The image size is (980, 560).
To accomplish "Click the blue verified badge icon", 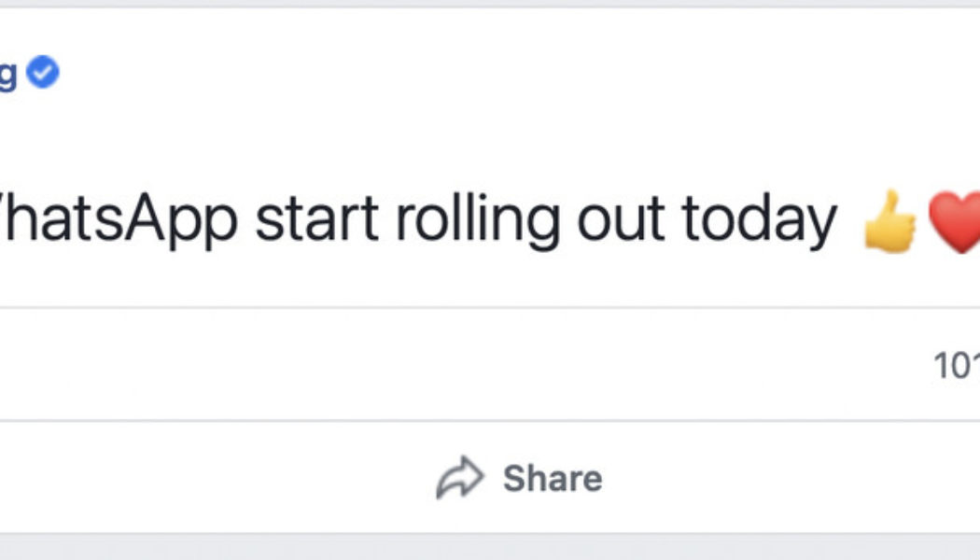I will [x=42, y=72].
